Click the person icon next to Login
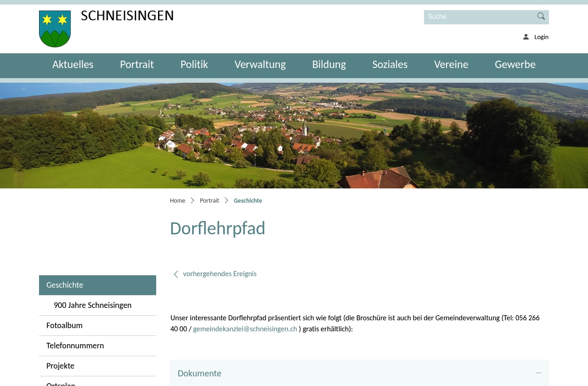 pos(525,36)
